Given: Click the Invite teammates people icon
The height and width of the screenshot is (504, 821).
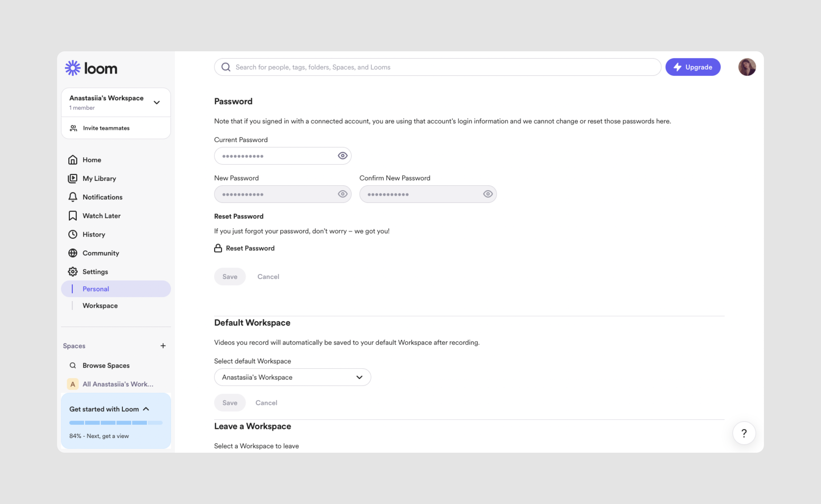Looking at the screenshot, I should tap(73, 128).
